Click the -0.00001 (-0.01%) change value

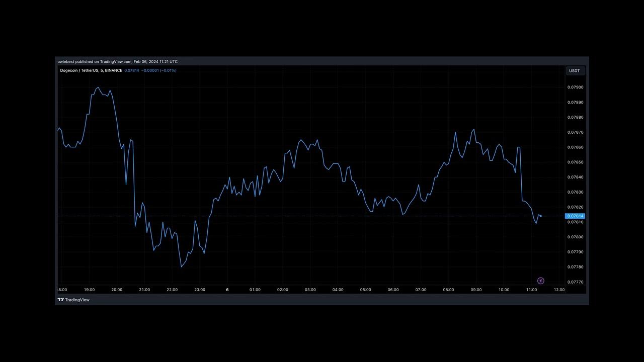pos(159,70)
